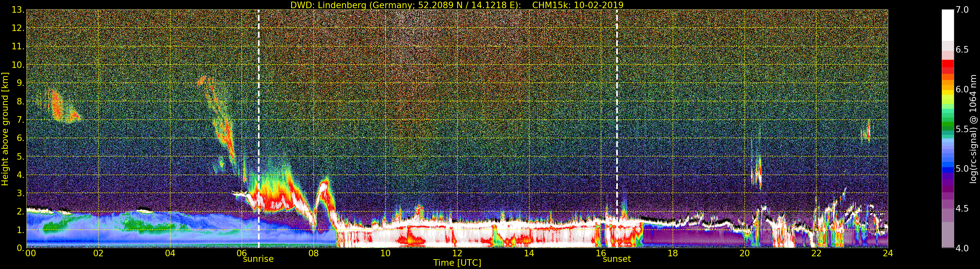The height and width of the screenshot is (269, 980).
Task: Click the time axis tick '18'
Action: 673,253
